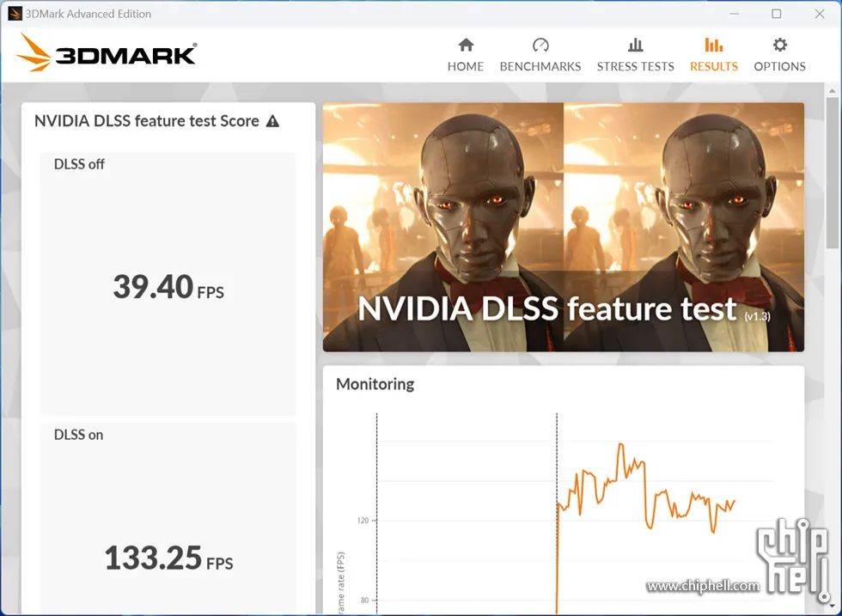This screenshot has width=842, height=616.
Task: Click the NVIDIA DLSS feature test banner image
Action: (x=564, y=227)
